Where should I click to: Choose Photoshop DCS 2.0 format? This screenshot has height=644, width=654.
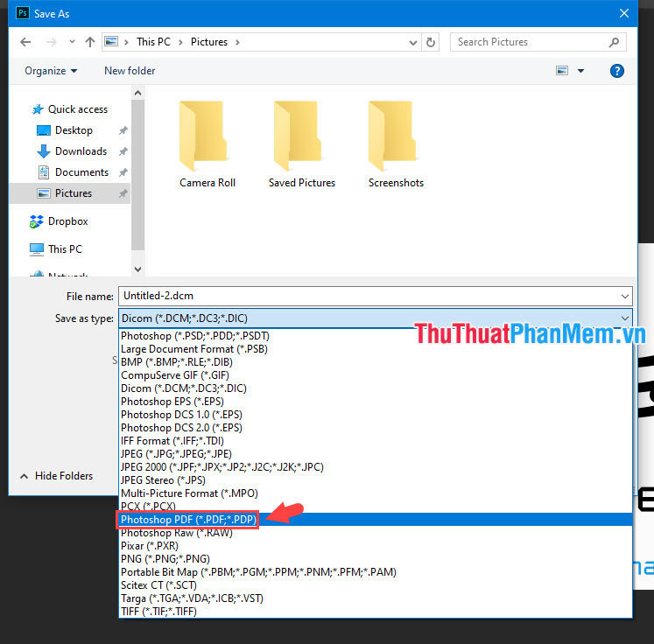375,428
